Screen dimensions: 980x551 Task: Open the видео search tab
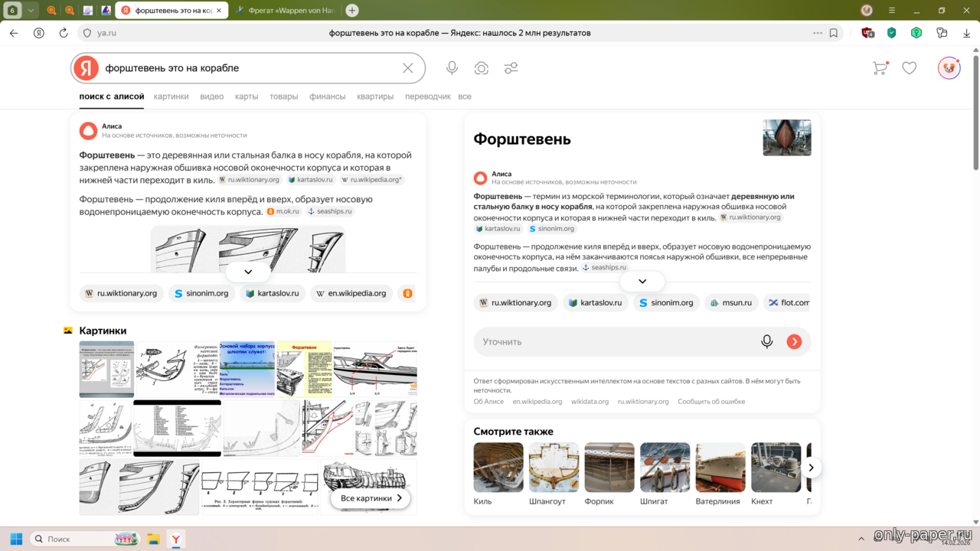(x=211, y=96)
